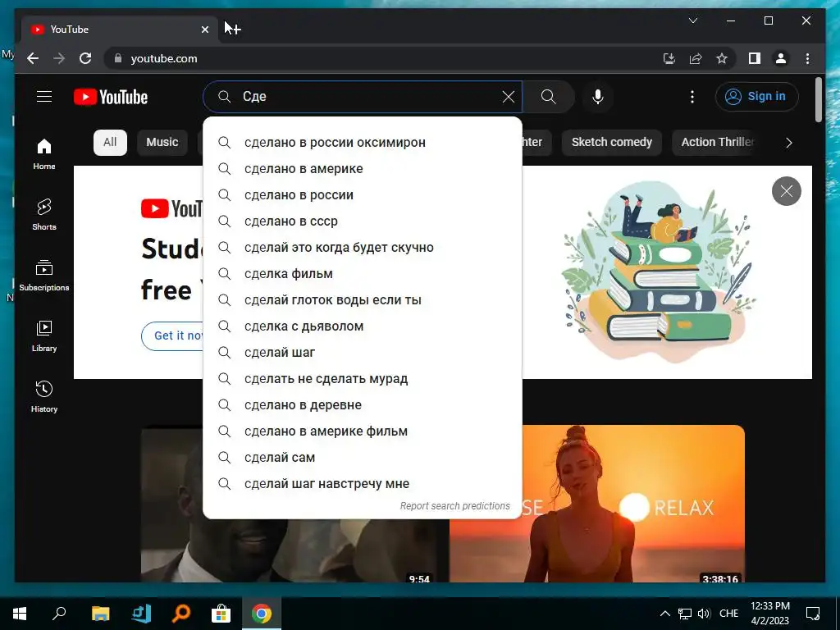Choose suggestion "сделано в америке"
This screenshot has width=840, height=630.
(363, 169)
